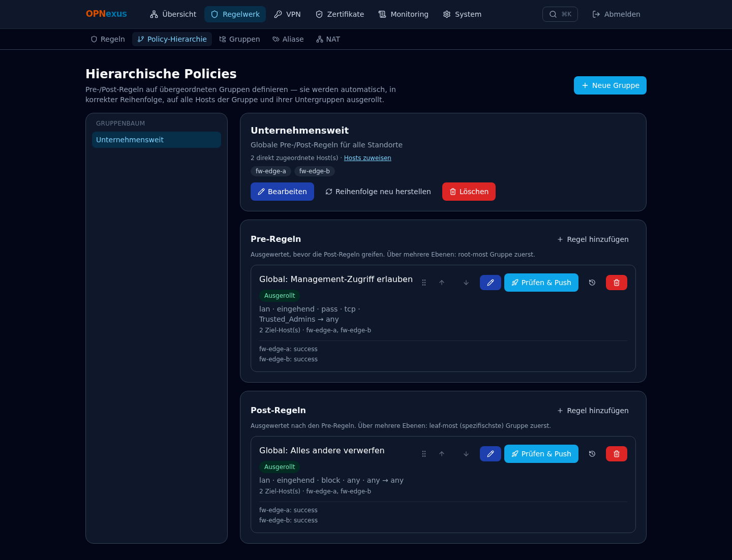Image resolution: width=732 pixels, height=560 pixels.
Task: Move Alles andere verwerfen rule up
Action: (442, 454)
